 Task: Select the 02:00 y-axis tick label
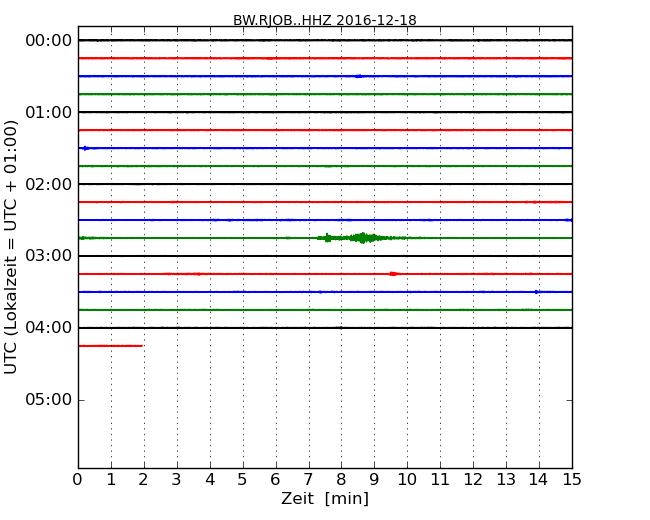(x=49, y=185)
